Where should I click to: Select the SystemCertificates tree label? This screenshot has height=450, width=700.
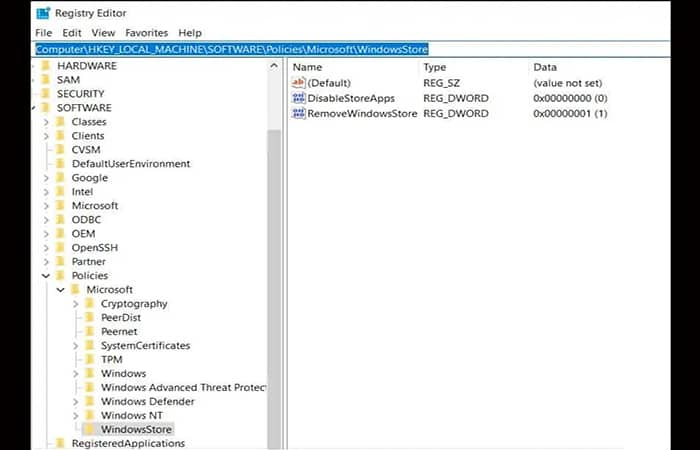click(145, 346)
